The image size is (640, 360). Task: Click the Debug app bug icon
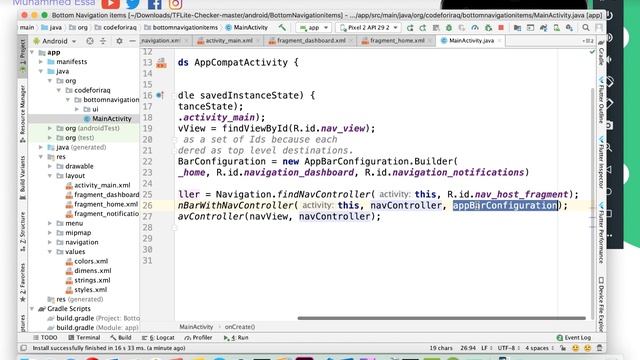[x=449, y=28]
